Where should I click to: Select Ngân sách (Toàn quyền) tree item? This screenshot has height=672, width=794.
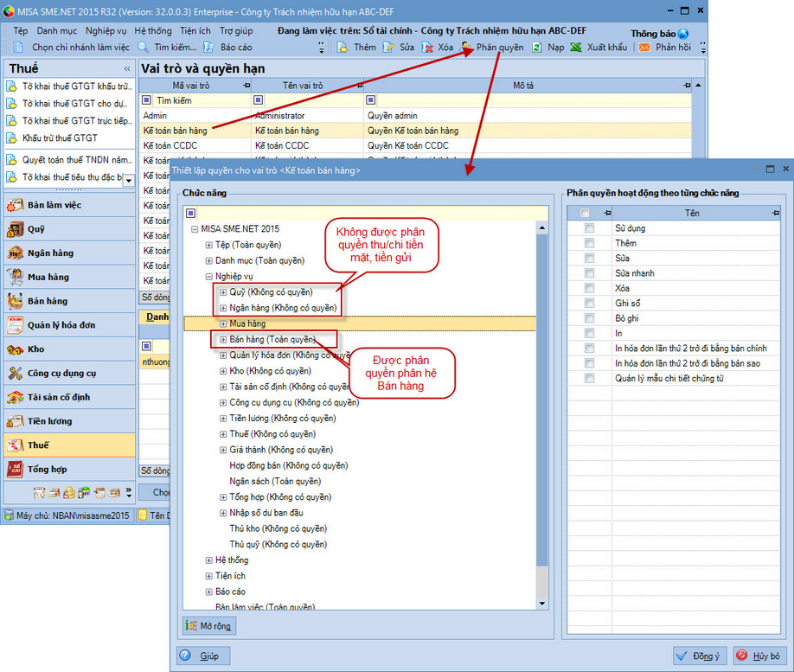(275, 482)
